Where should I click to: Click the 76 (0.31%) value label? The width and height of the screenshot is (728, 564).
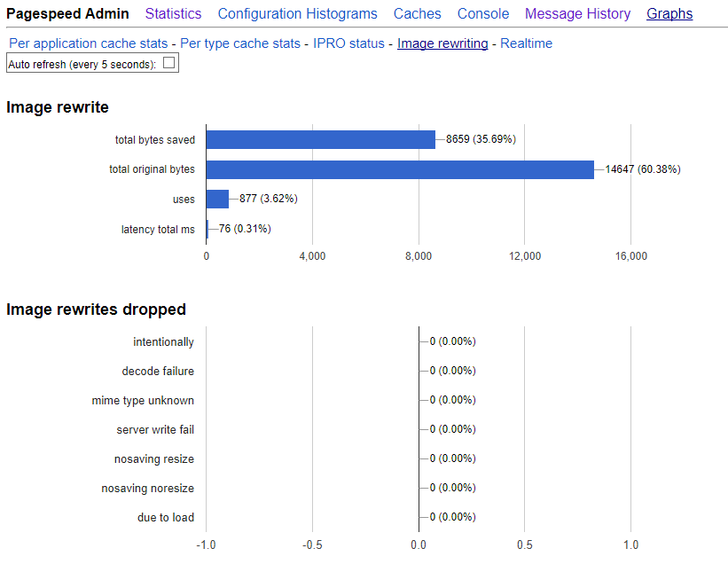(x=245, y=229)
